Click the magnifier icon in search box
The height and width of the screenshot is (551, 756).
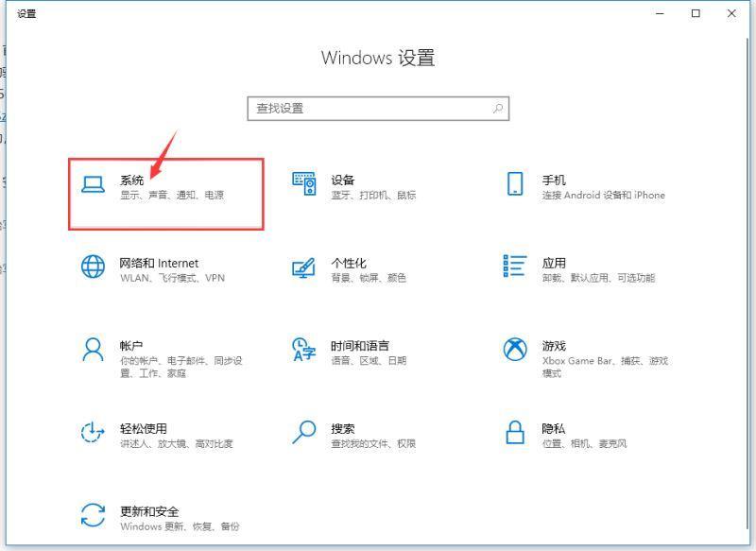coord(498,109)
